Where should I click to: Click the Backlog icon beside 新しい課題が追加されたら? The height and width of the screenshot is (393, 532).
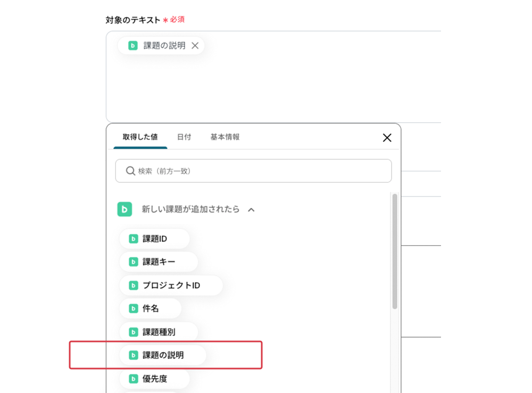coord(124,210)
